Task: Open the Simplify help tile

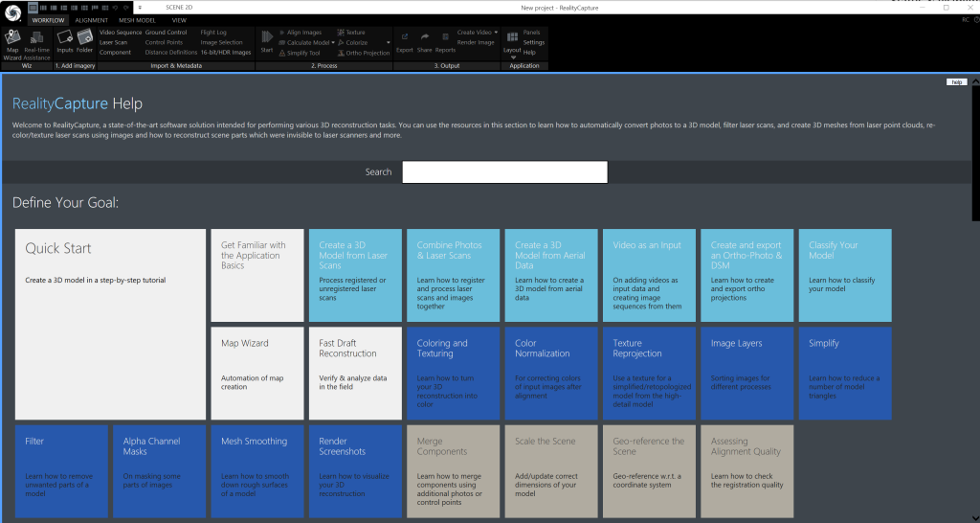Action: [845, 374]
